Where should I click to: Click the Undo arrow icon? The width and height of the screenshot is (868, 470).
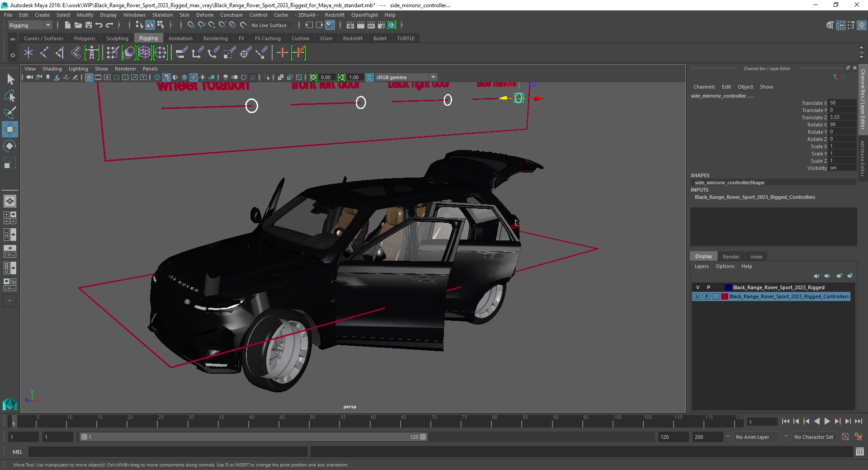99,25
